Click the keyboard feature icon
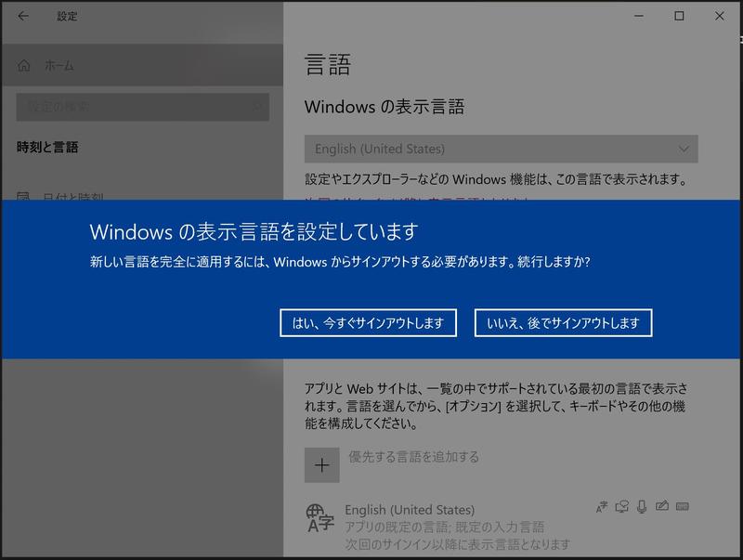The width and height of the screenshot is (743, 560). [x=683, y=506]
